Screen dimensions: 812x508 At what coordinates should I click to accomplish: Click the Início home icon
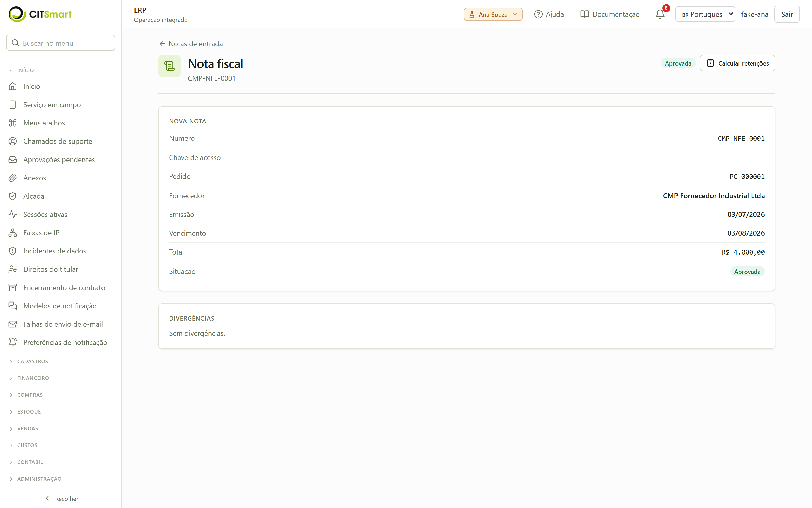[x=13, y=86]
